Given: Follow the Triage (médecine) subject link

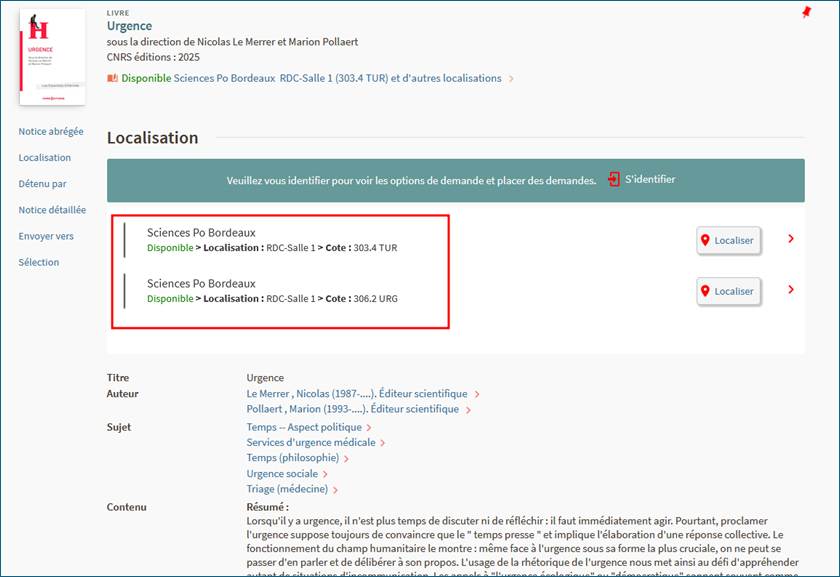Looking at the screenshot, I should (287, 489).
